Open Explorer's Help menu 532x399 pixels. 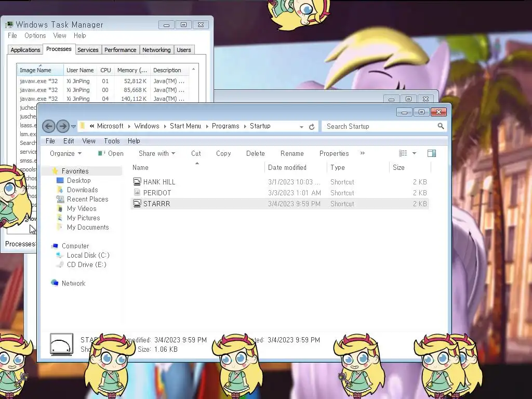click(134, 141)
